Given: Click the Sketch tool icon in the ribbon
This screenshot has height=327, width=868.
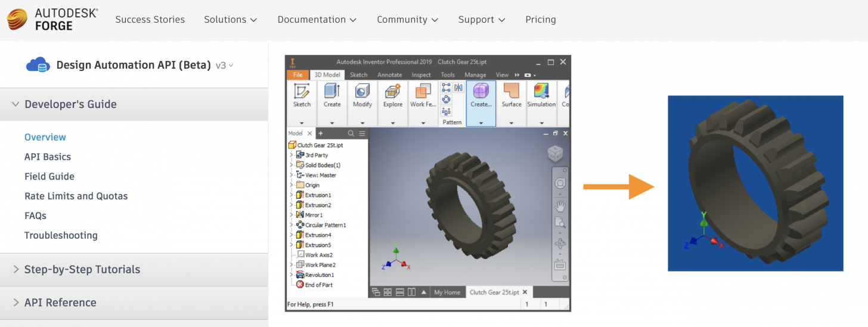Looking at the screenshot, I should point(302,91).
